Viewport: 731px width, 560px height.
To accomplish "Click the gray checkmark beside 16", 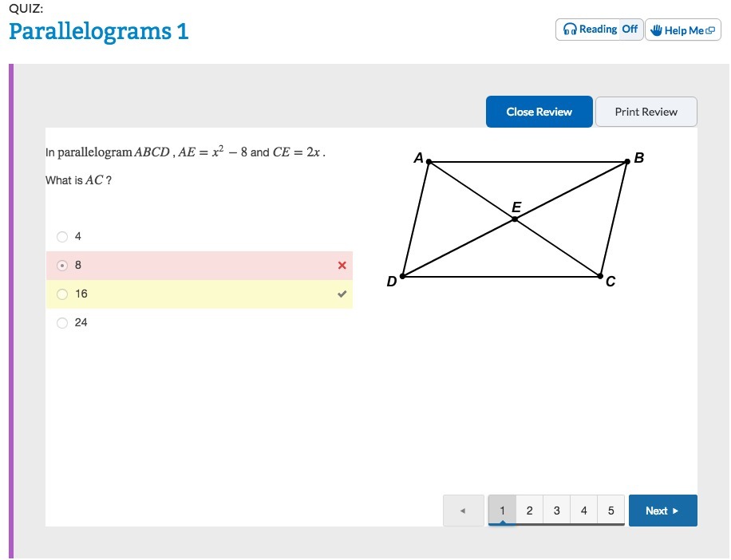I will pos(342,294).
